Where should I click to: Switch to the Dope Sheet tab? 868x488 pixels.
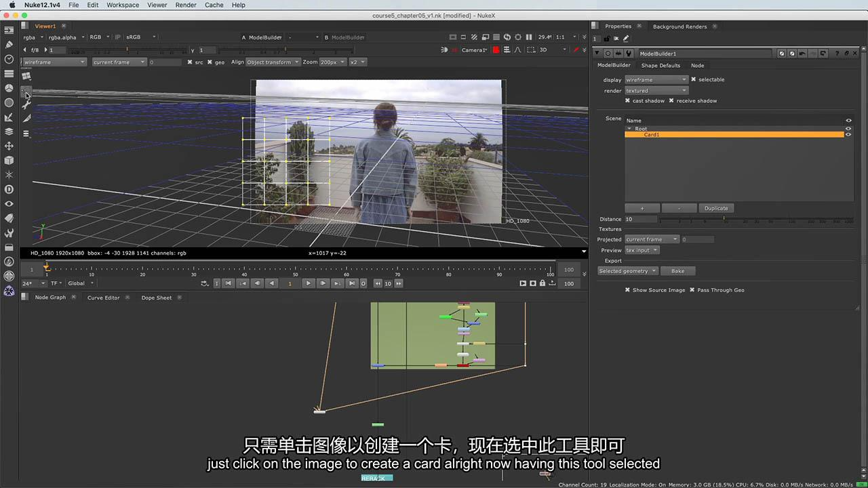coord(157,298)
